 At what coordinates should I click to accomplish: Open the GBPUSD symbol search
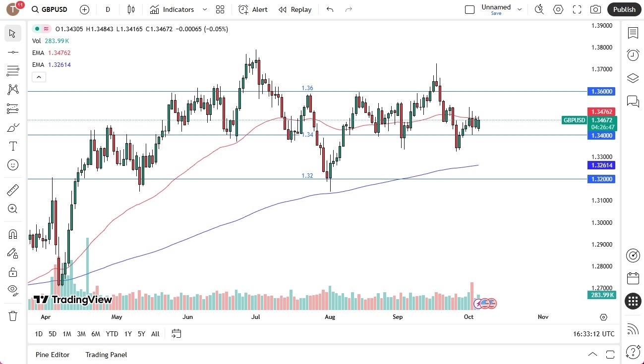click(x=49, y=9)
